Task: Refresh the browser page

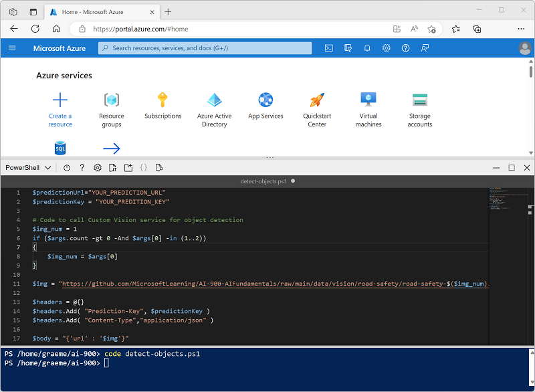Action: (x=35, y=29)
